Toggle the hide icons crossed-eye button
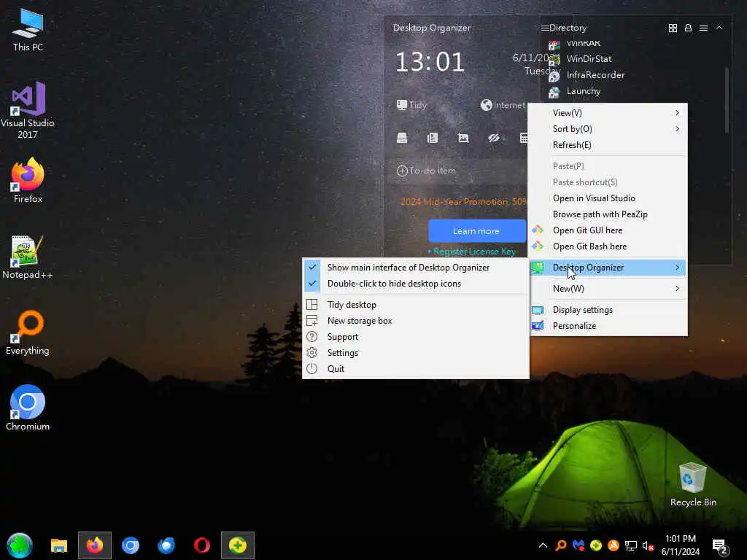This screenshot has width=747, height=560. (x=494, y=138)
